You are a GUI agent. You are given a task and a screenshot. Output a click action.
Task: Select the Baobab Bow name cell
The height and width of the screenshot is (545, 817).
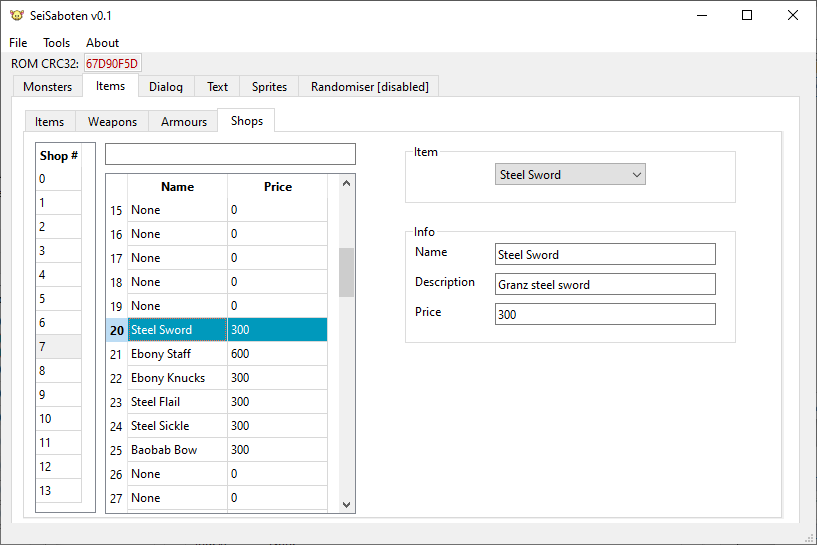click(x=177, y=450)
